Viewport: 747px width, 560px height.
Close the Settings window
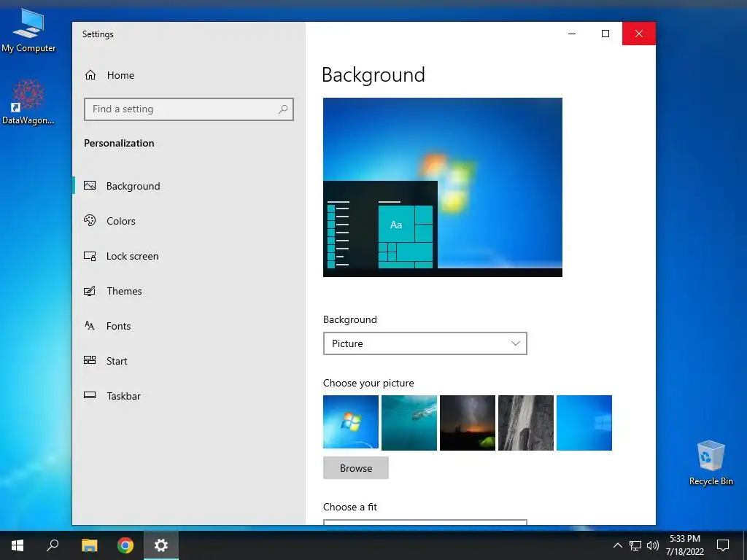639,34
